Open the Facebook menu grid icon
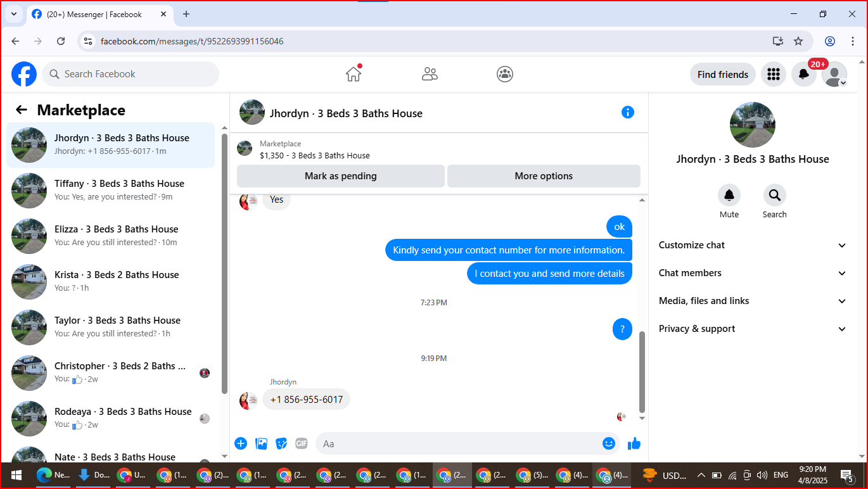The width and height of the screenshot is (868, 489). point(773,74)
